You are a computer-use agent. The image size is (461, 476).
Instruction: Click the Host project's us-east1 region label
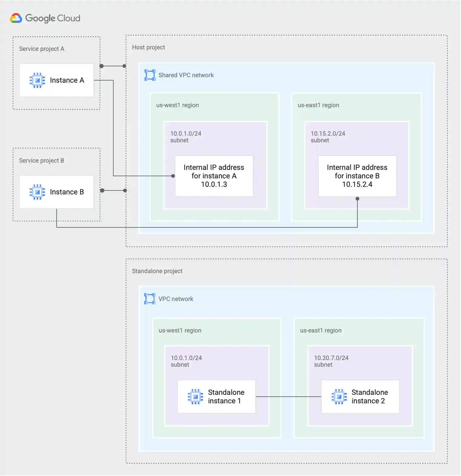[318, 105]
